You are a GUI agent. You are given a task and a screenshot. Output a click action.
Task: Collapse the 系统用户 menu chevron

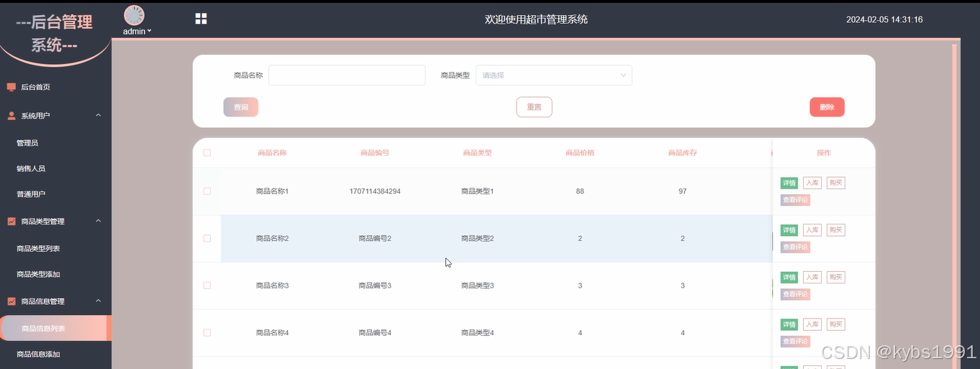click(x=99, y=115)
